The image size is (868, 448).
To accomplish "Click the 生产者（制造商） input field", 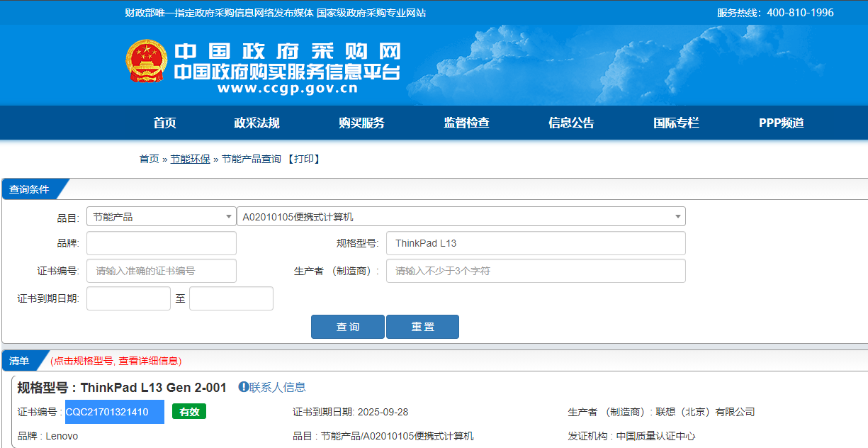I will point(536,271).
